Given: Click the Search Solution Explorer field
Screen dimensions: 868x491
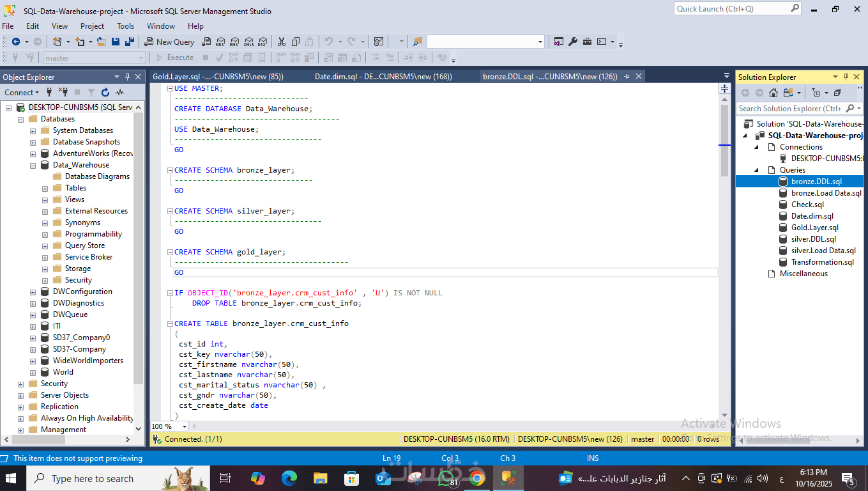Looking at the screenshot, I should coord(789,109).
